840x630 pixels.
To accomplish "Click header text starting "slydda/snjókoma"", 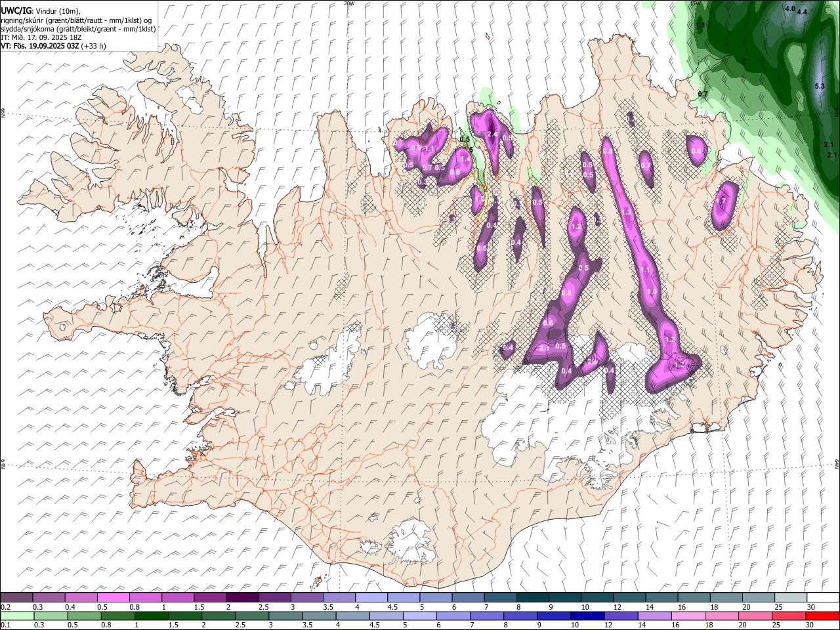I will (x=78, y=29).
